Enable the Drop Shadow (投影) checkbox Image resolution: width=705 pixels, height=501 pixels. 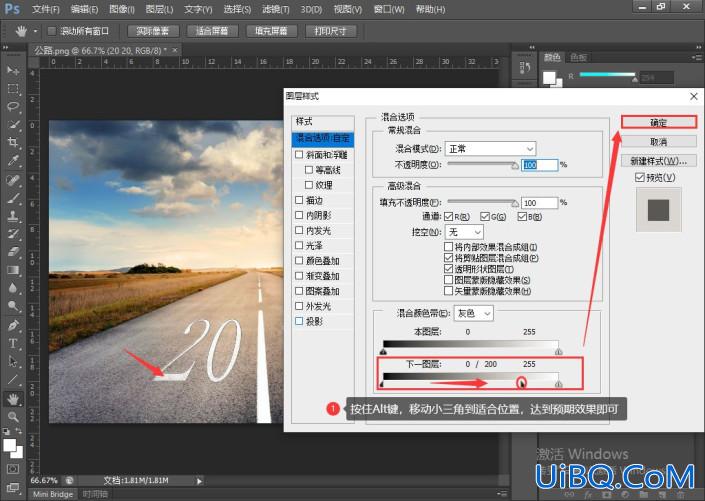299,321
